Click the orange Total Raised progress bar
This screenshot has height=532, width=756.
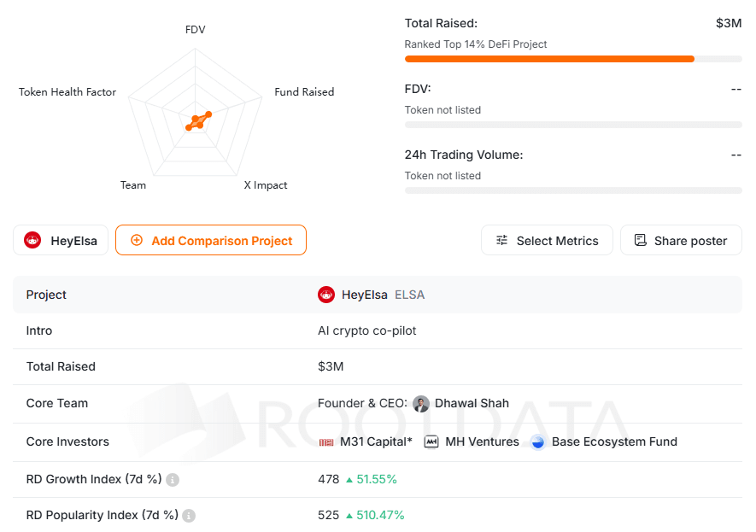(x=549, y=59)
